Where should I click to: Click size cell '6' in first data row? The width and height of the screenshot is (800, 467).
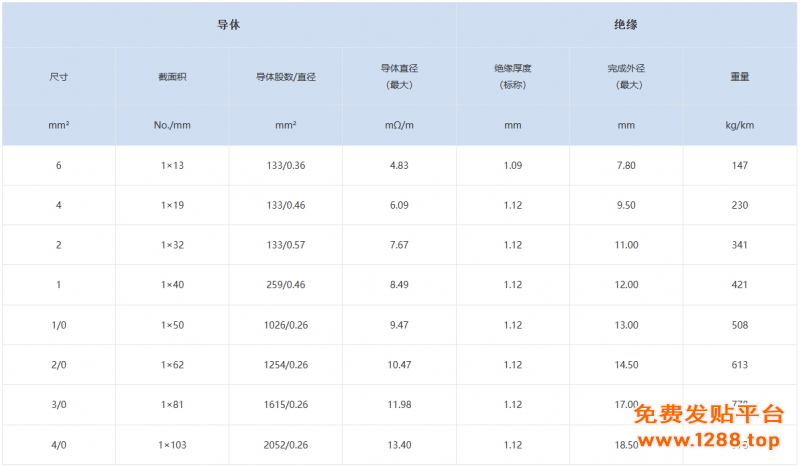59,165
